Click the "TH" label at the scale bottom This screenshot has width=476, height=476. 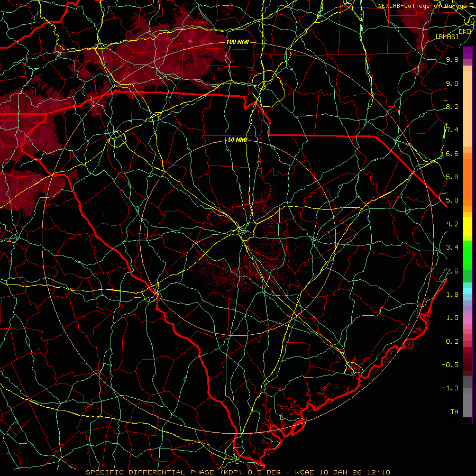point(454,411)
